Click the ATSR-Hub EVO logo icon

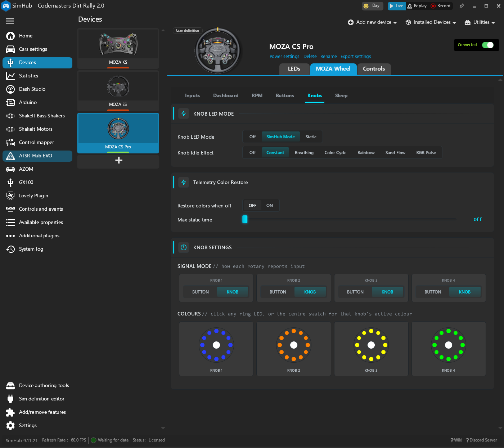coord(10,156)
